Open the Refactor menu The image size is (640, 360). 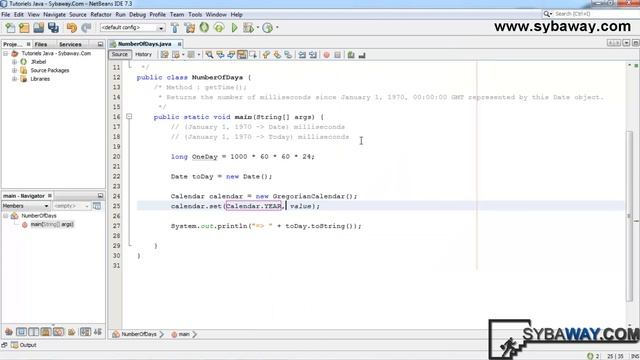[x=101, y=14]
